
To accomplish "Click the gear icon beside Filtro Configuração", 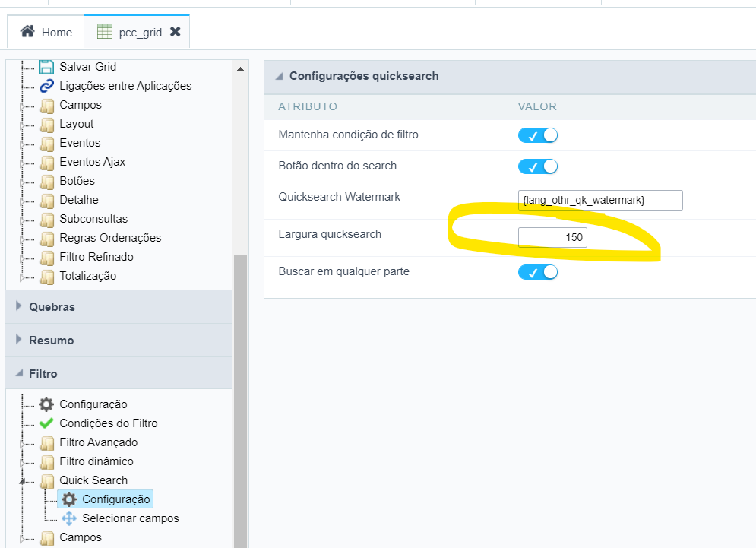I will (46, 404).
